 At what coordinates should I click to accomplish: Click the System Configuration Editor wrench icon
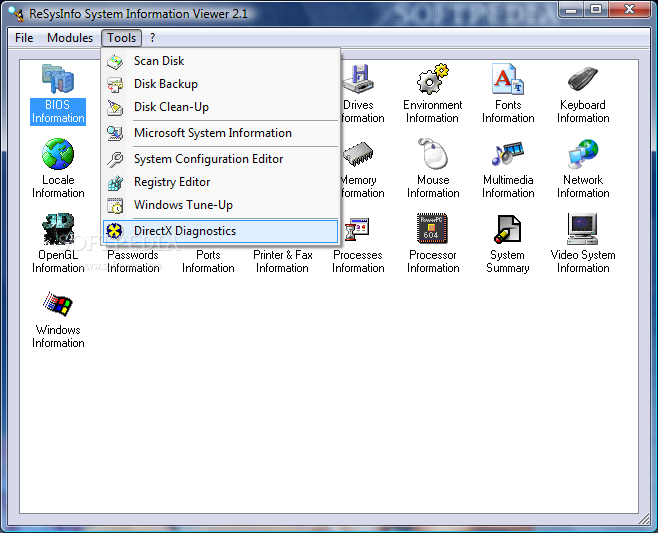pyautogui.click(x=115, y=159)
